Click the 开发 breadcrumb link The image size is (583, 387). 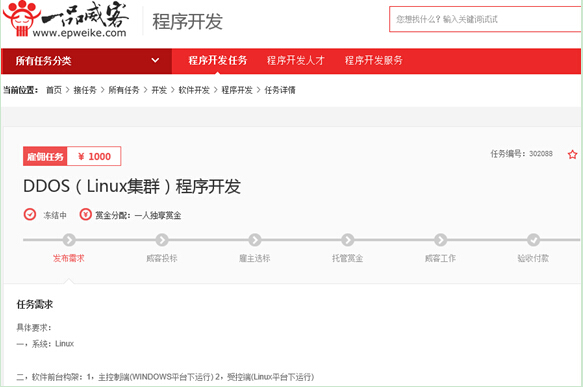[159, 90]
